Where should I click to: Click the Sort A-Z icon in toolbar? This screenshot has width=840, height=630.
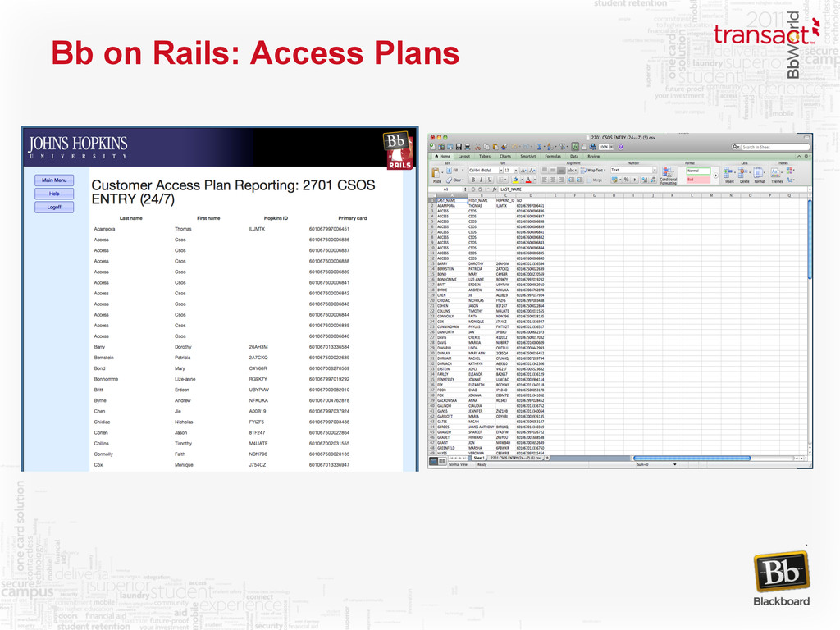[550, 147]
